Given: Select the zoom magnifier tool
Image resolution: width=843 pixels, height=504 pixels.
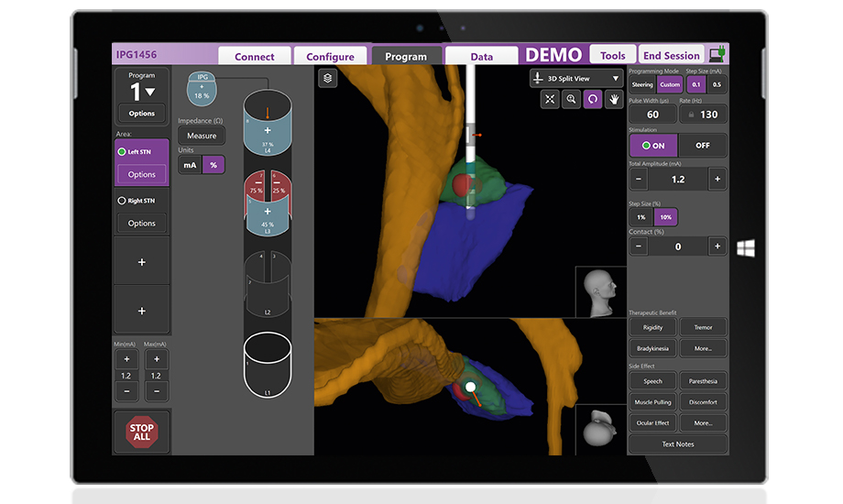Looking at the screenshot, I should click(571, 100).
